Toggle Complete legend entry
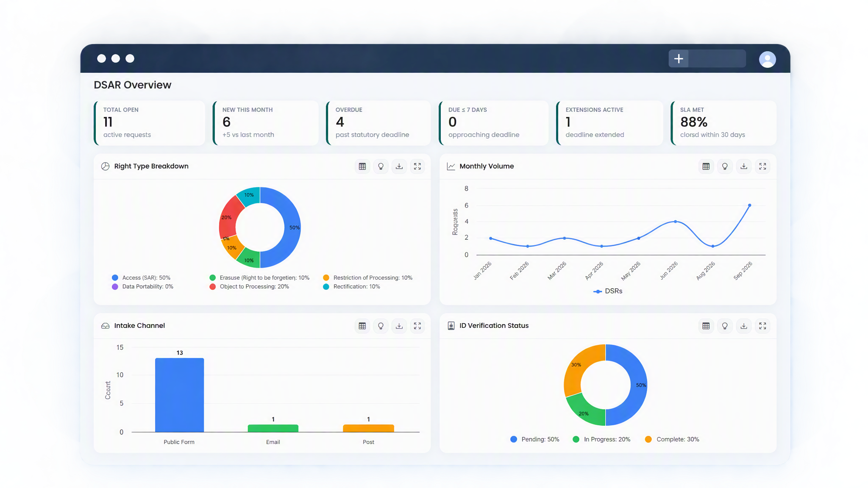Screen dimensions: 868x488 point(672,439)
